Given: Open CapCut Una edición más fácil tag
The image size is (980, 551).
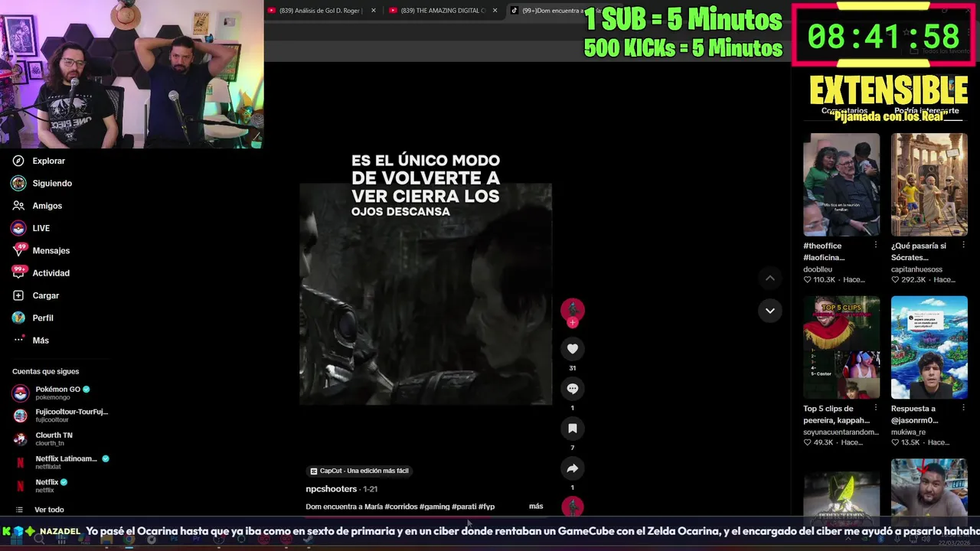Looking at the screenshot, I should (x=359, y=471).
